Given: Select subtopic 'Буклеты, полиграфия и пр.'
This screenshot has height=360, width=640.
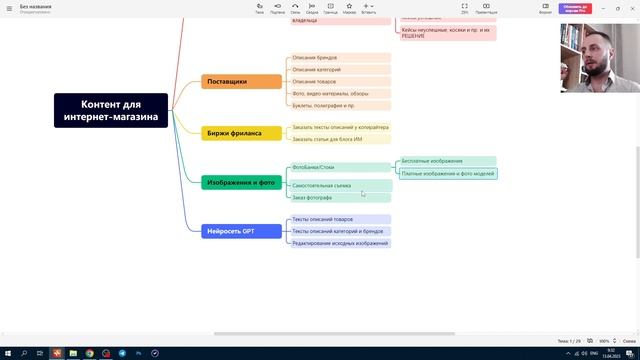Looking at the screenshot, I should [x=340, y=106].
